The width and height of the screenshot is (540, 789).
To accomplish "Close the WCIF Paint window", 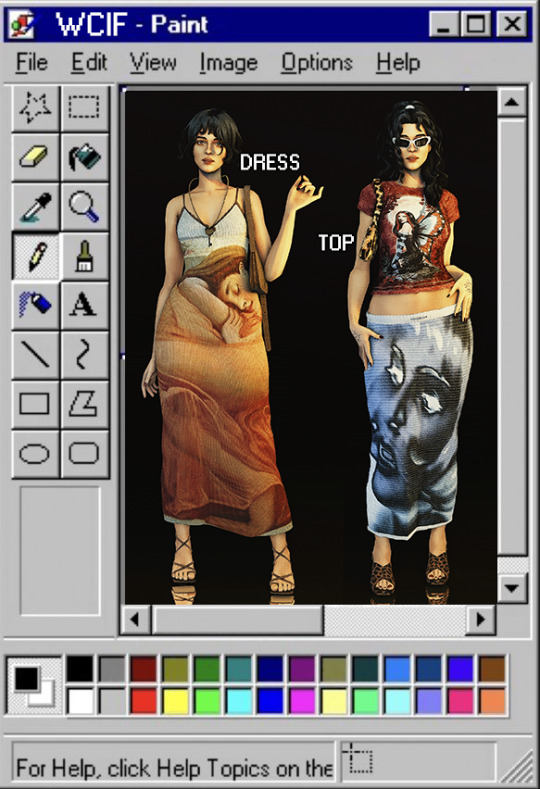I will click(x=512, y=24).
